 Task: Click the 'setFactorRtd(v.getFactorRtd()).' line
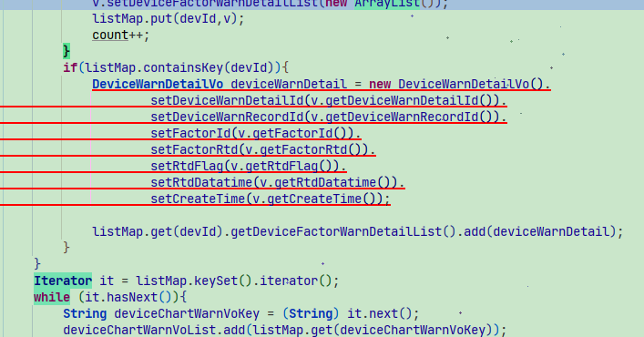pos(263,149)
